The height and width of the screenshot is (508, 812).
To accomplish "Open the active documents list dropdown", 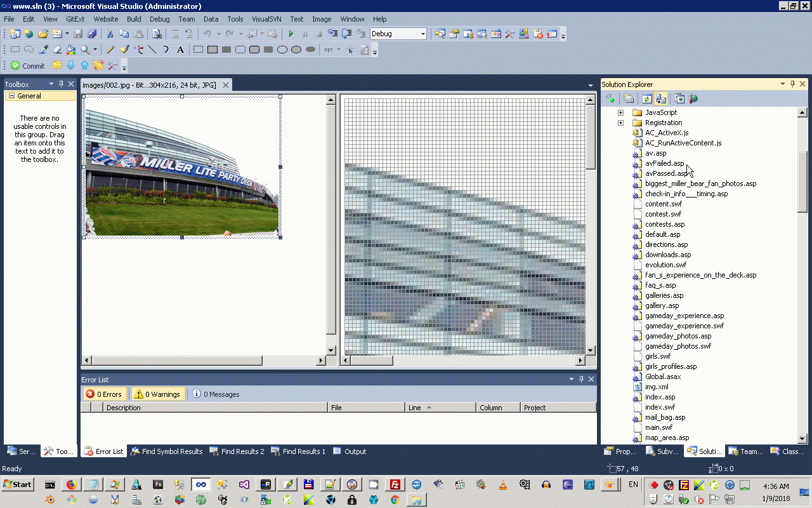I will pyautogui.click(x=591, y=85).
